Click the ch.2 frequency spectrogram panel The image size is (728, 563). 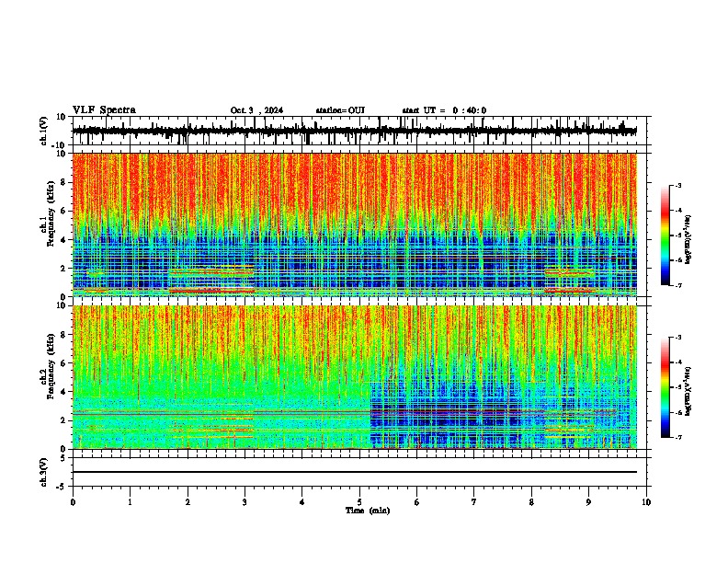click(x=355, y=377)
